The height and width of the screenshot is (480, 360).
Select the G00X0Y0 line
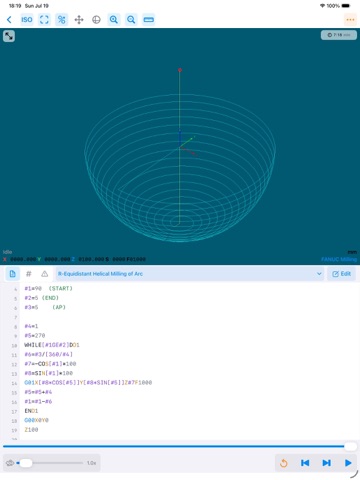(x=36, y=420)
